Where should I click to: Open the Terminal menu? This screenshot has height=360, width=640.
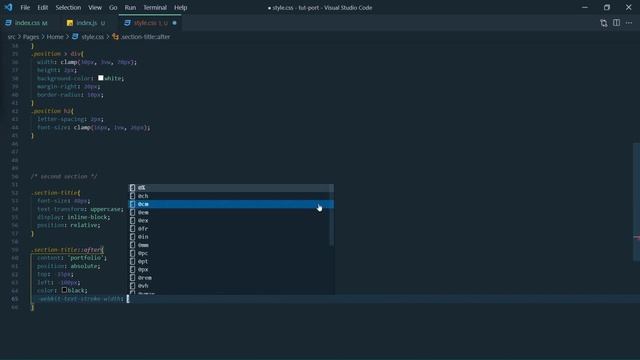(x=155, y=7)
